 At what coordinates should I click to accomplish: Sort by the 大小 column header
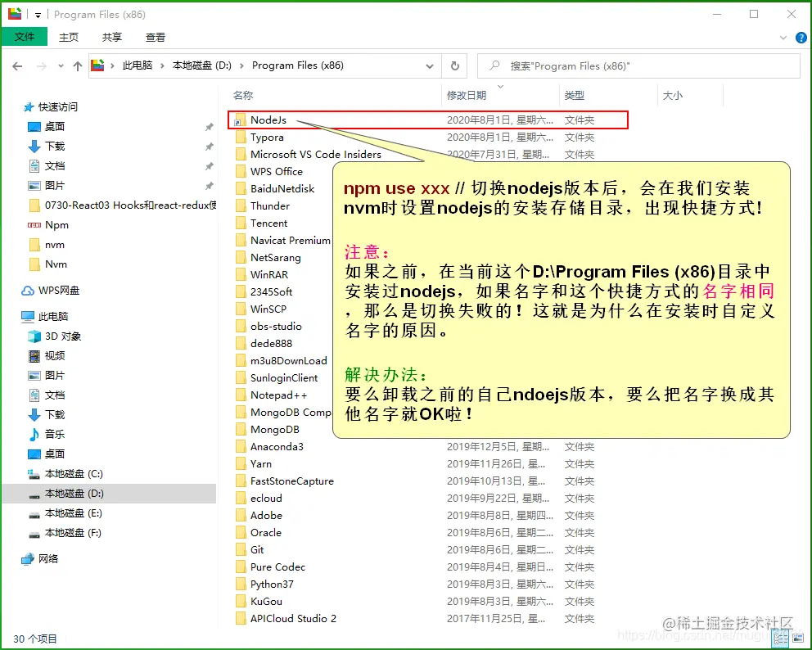pyautogui.click(x=673, y=95)
